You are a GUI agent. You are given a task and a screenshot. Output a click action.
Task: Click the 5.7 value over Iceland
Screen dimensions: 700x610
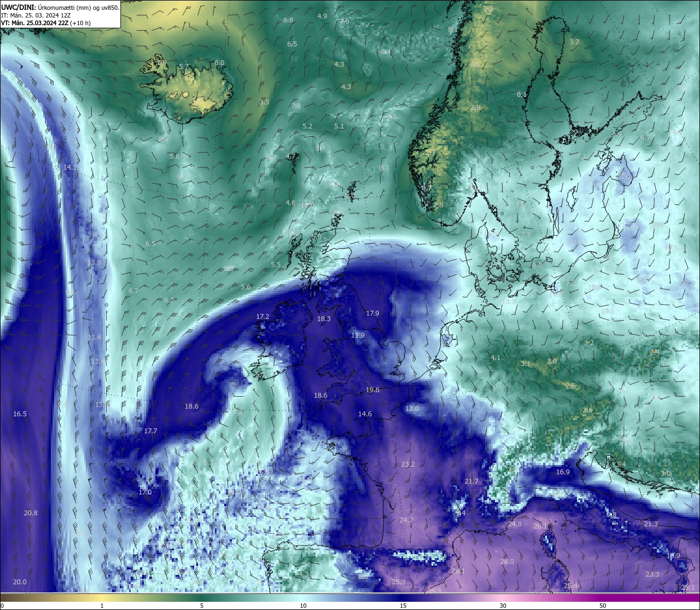click(x=184, y=67)
